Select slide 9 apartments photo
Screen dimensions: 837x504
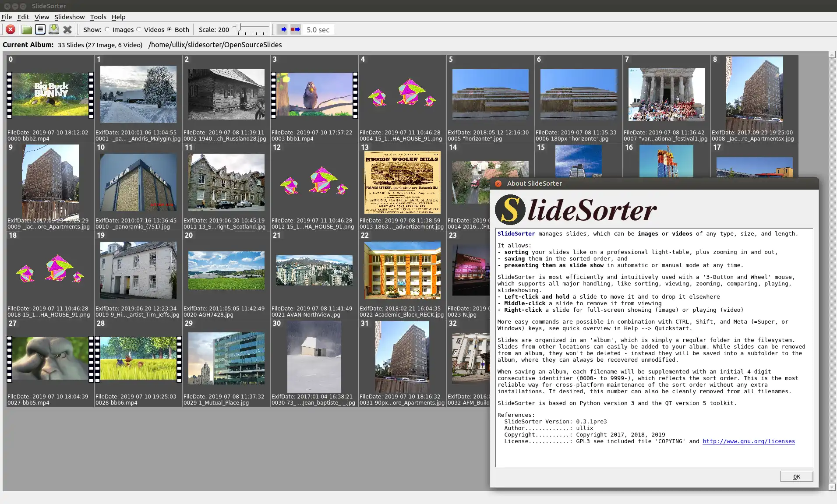coord(50,182)
